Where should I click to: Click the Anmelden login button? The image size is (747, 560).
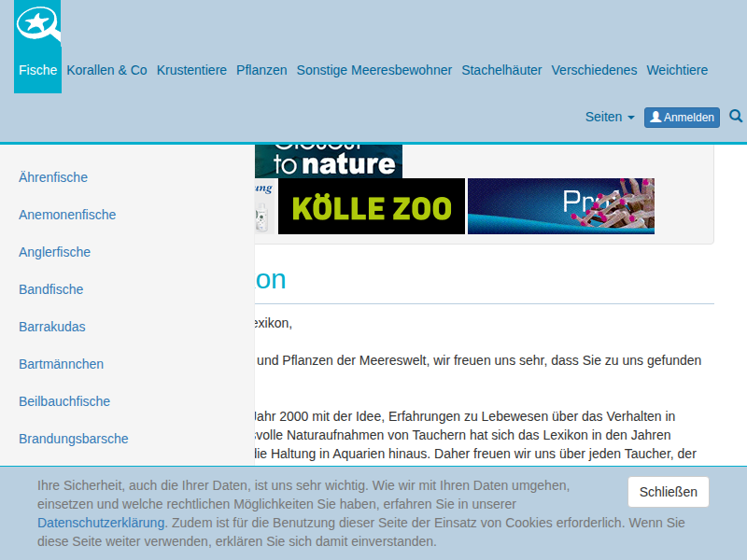click(x=682, y=118)
